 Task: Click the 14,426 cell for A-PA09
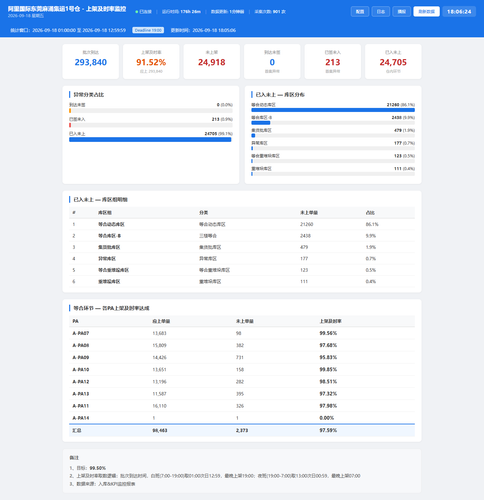click(x=159, y=357)
